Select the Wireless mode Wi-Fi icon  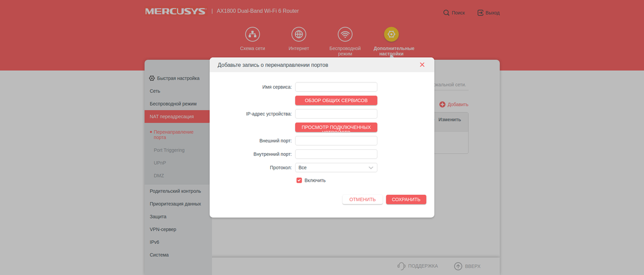coord(345,35)
